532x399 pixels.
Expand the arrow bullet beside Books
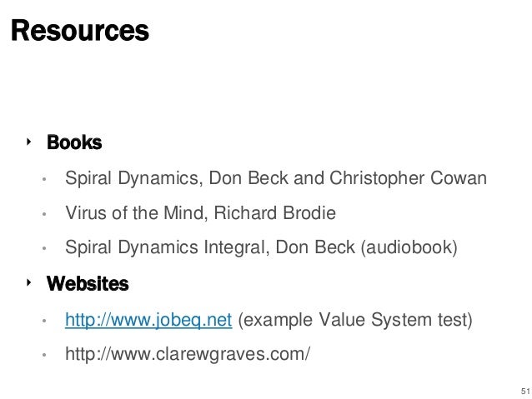[28, 142]
